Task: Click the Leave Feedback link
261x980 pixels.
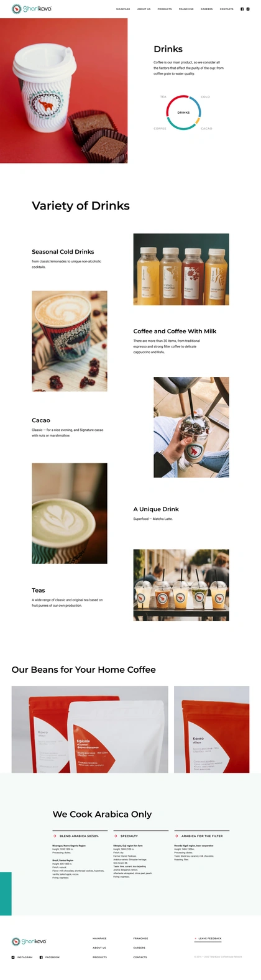Action: (208, 938)
